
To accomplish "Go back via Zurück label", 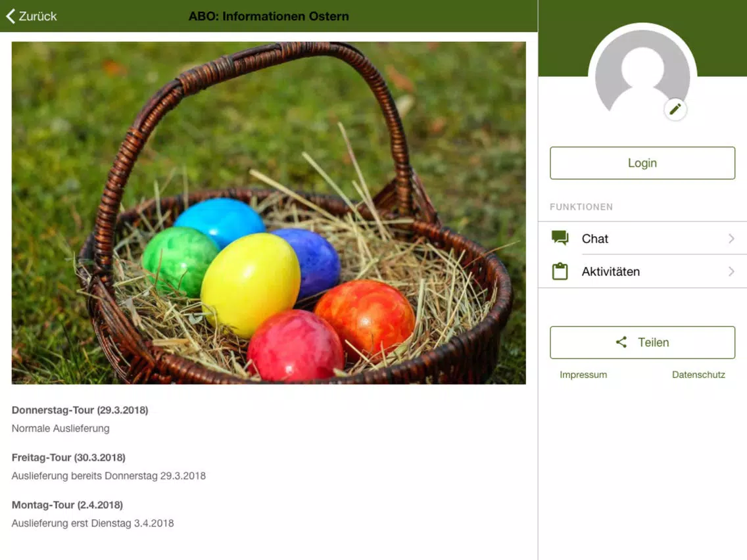I will (37, 16).
